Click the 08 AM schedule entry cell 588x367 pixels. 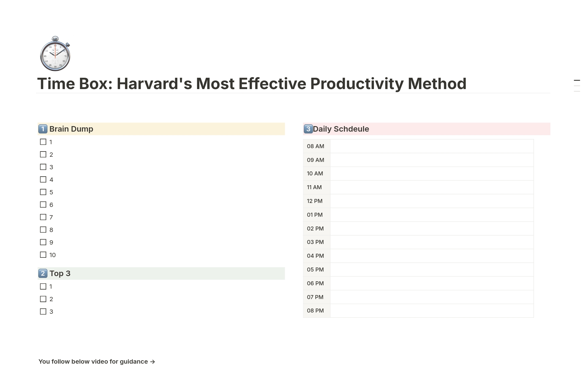432,146
